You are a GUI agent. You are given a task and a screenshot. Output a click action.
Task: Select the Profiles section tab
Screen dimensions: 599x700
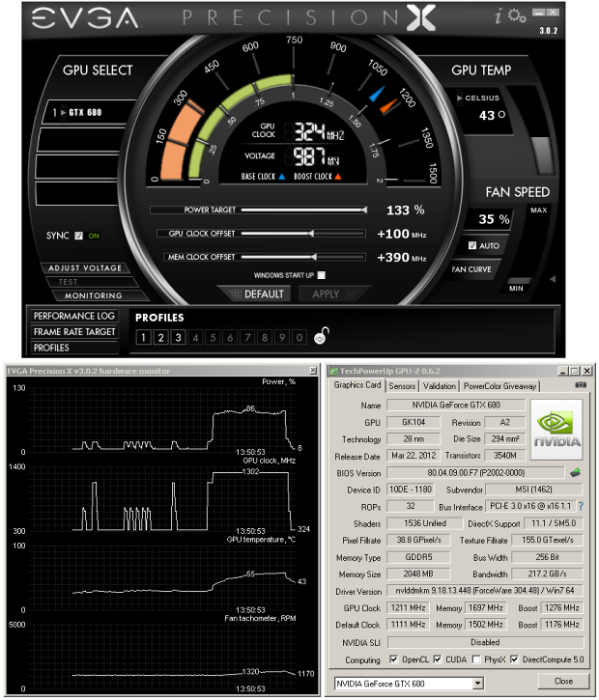[x=74, y=348]
